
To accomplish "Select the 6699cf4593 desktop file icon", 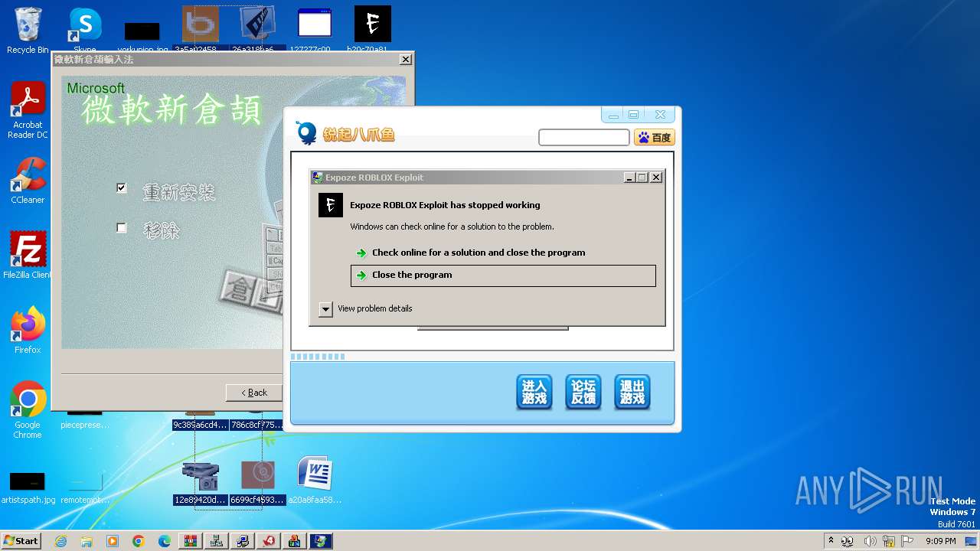I will coord(257,482).
